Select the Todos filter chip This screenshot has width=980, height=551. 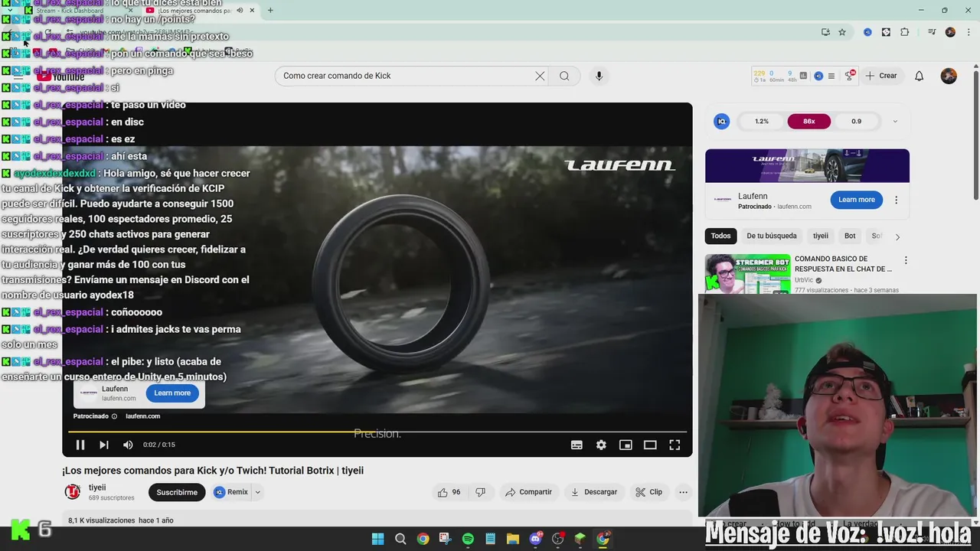point(720,236)
